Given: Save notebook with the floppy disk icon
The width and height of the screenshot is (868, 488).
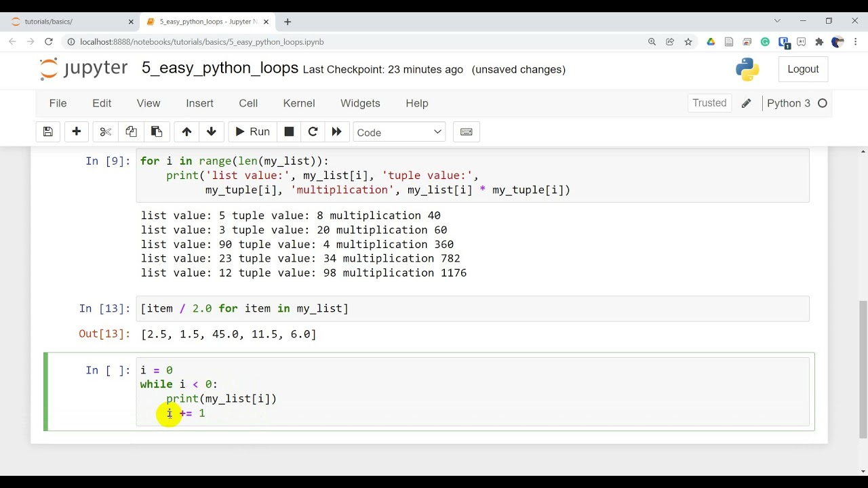Looking at the screenshot, I should coord(48,132).
